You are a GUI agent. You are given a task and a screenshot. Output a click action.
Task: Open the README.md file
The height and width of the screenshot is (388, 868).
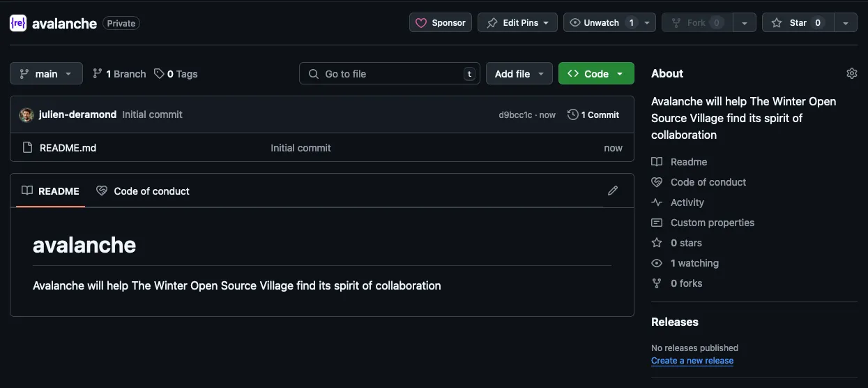coord(68,148)
